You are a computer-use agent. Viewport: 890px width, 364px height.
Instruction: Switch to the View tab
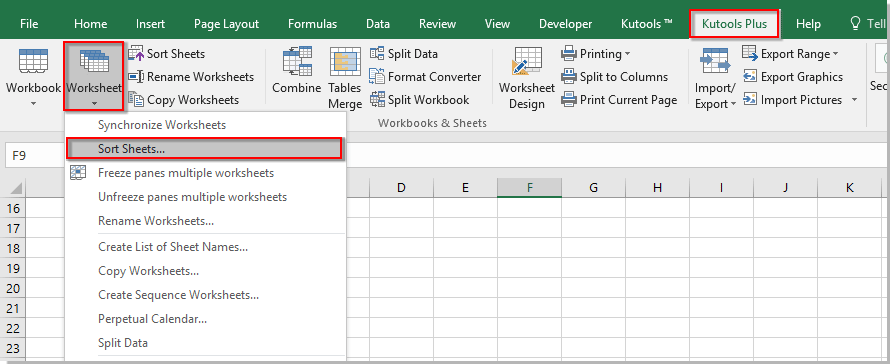497,24
